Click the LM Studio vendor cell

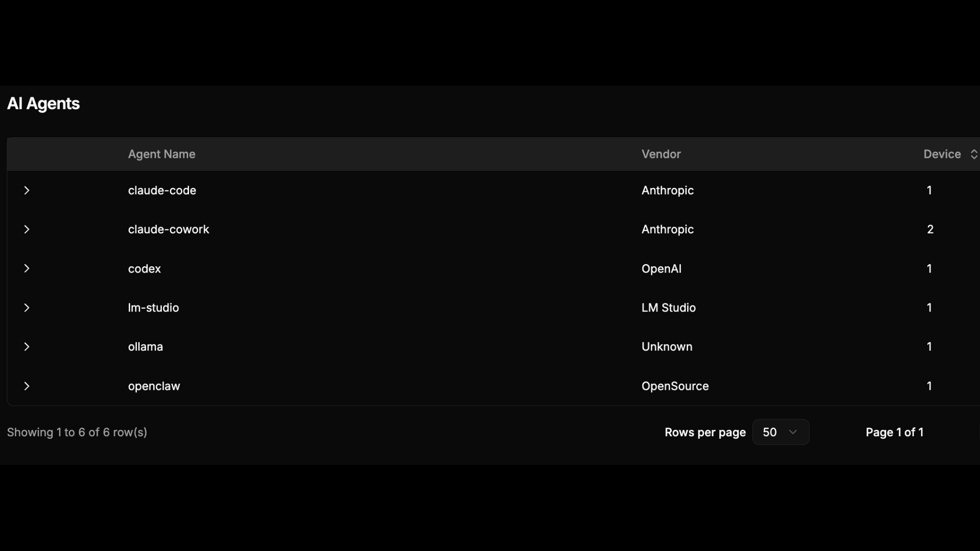(668, 308)
